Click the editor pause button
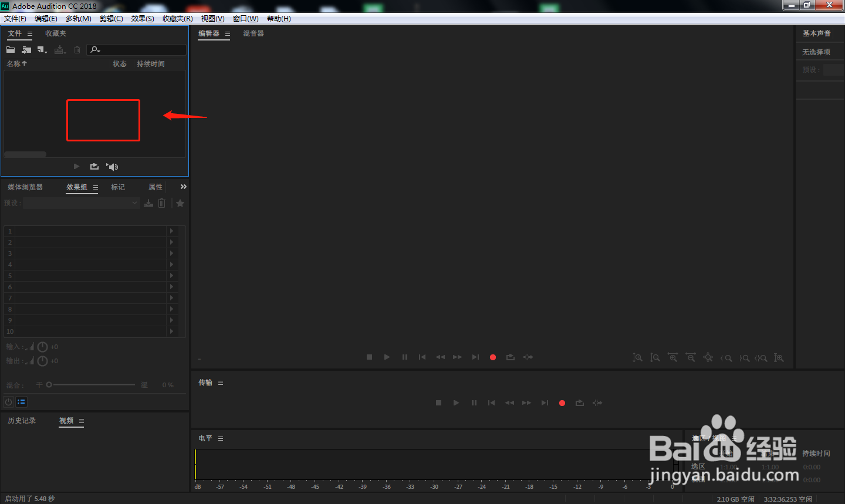 tap(404, 357)
